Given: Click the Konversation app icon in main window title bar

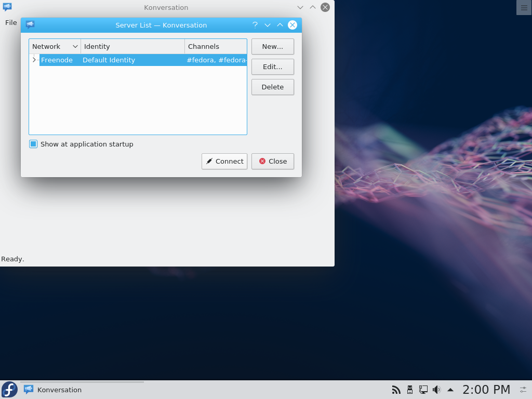Looking at the screenshot, I should click(x=7, y=7).
